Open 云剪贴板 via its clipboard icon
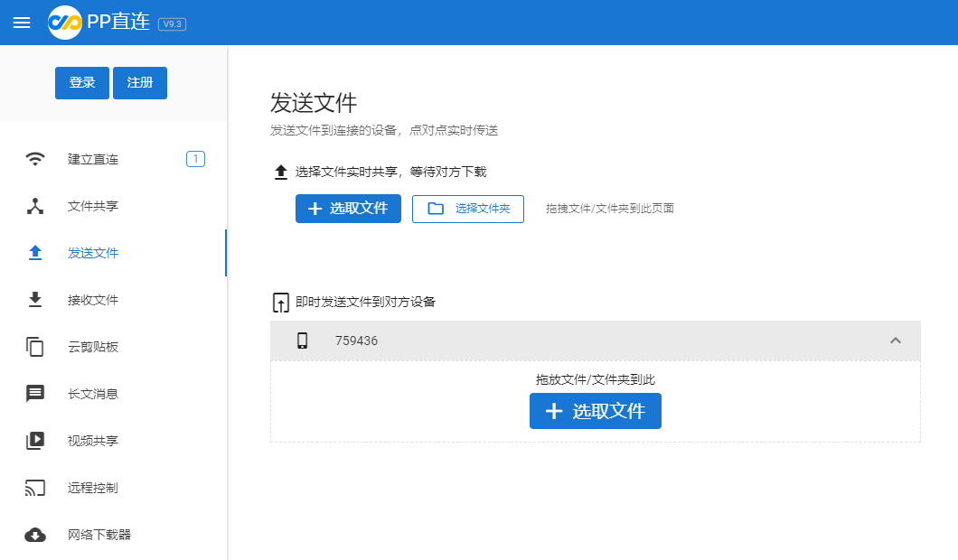This screenshot has width=958, height=560. pyautogui.click(x=34, y=347)
